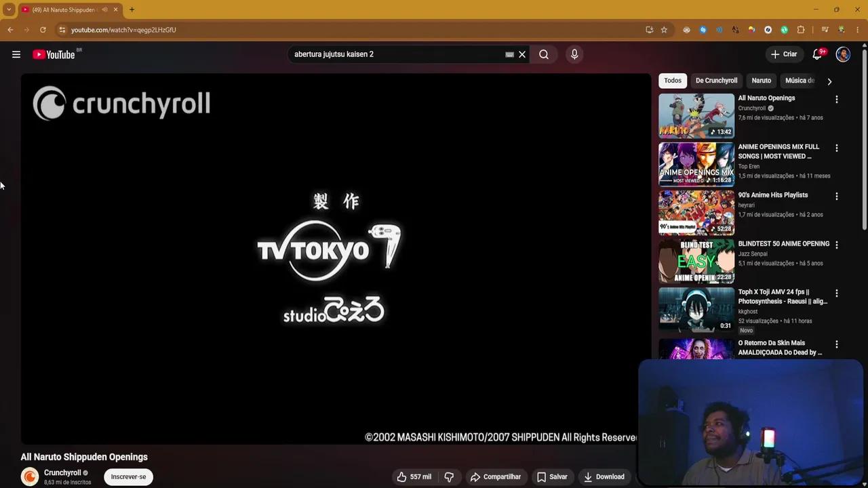Click the address bar URL
Viewport: 868px width, 488px height.
coord(123,30)
